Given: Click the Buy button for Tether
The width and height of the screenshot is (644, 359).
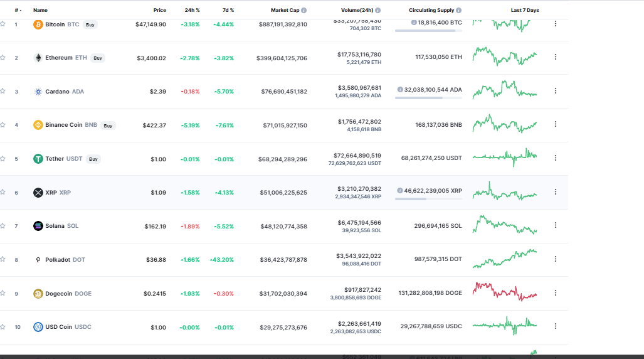Looking at the screenshot, I should pos(93,159).
